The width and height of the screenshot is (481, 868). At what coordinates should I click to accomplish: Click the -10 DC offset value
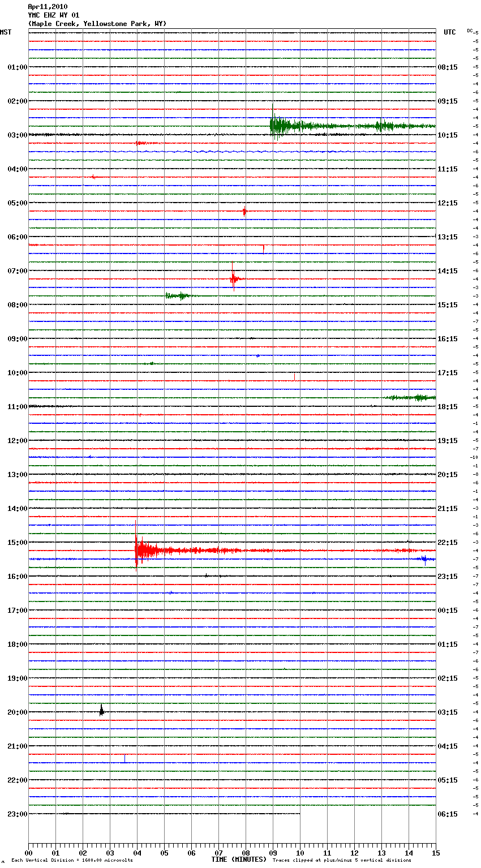474,457
